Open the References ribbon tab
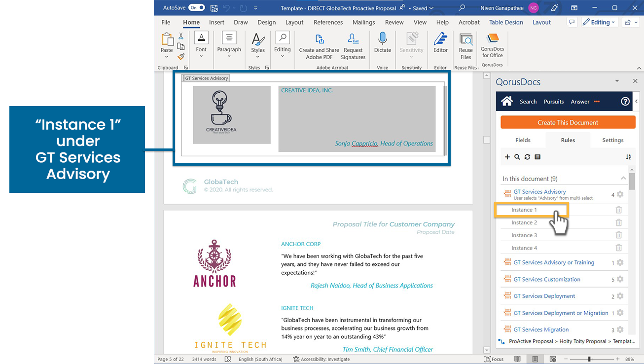 (x=328, y=22)
